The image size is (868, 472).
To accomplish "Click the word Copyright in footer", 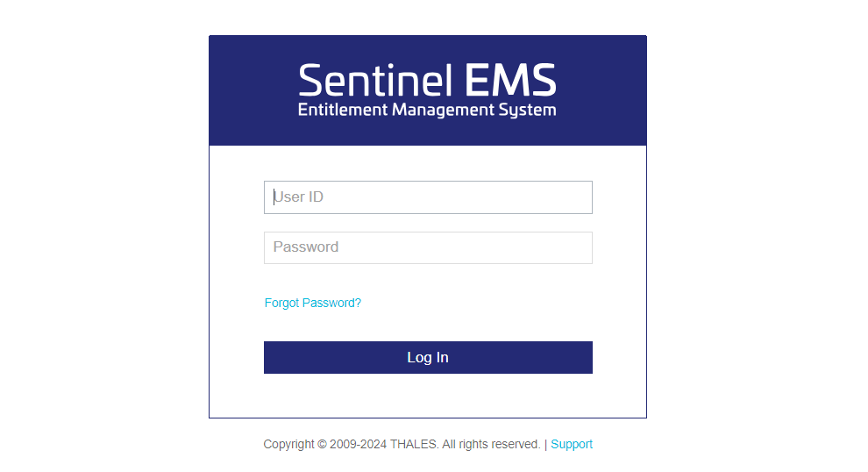I will [x=288, y=445].
